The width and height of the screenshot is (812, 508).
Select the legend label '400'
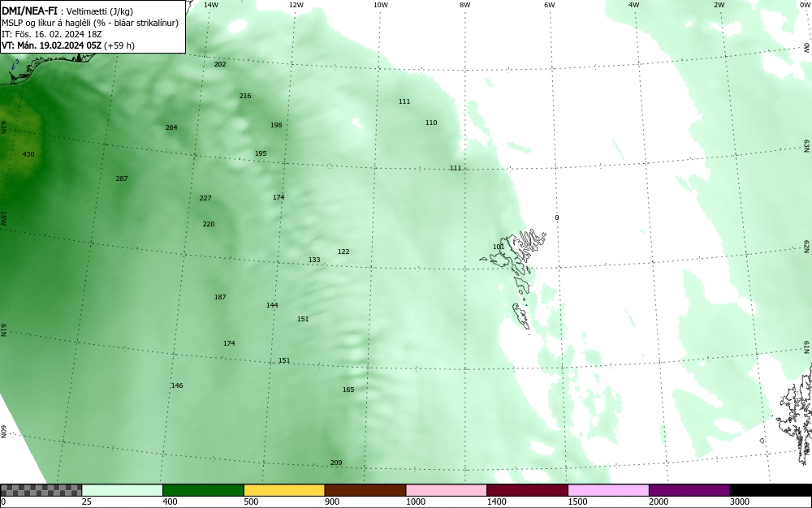click(x=170, y=502)
